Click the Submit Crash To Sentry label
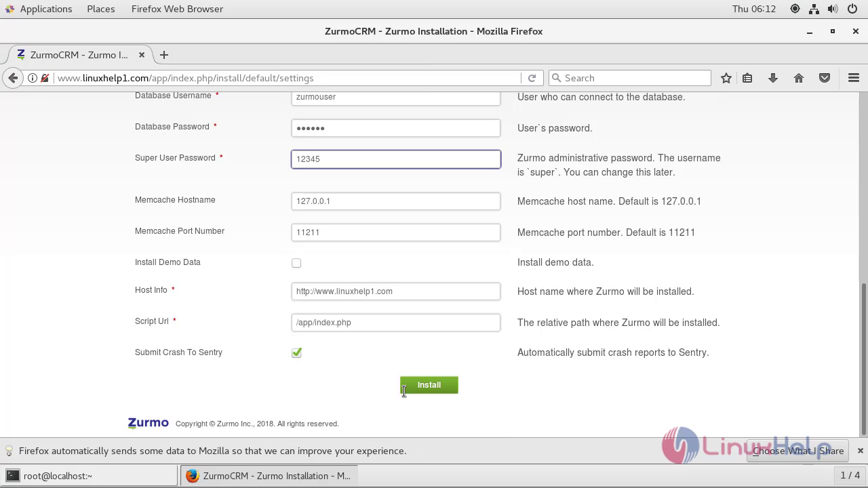 pos(178,352)
